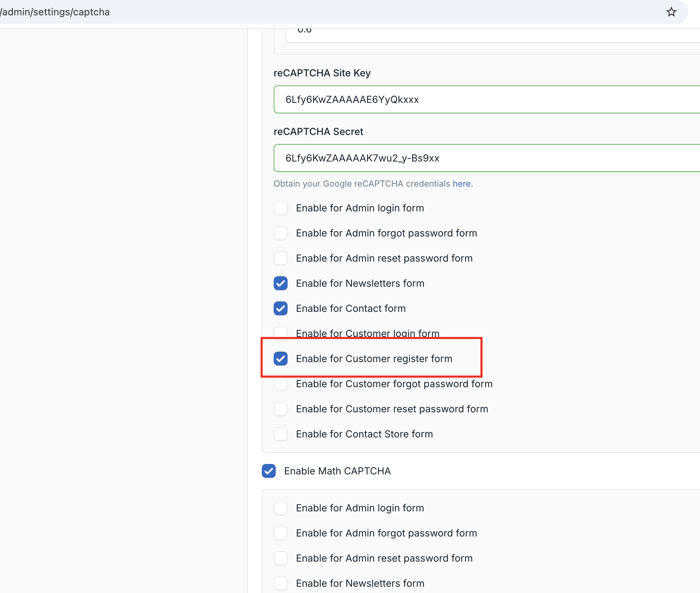Click the 'reCAPTCHA Site Key' label
The width and height of the screenshot is (700, 593).
[322, 73]
